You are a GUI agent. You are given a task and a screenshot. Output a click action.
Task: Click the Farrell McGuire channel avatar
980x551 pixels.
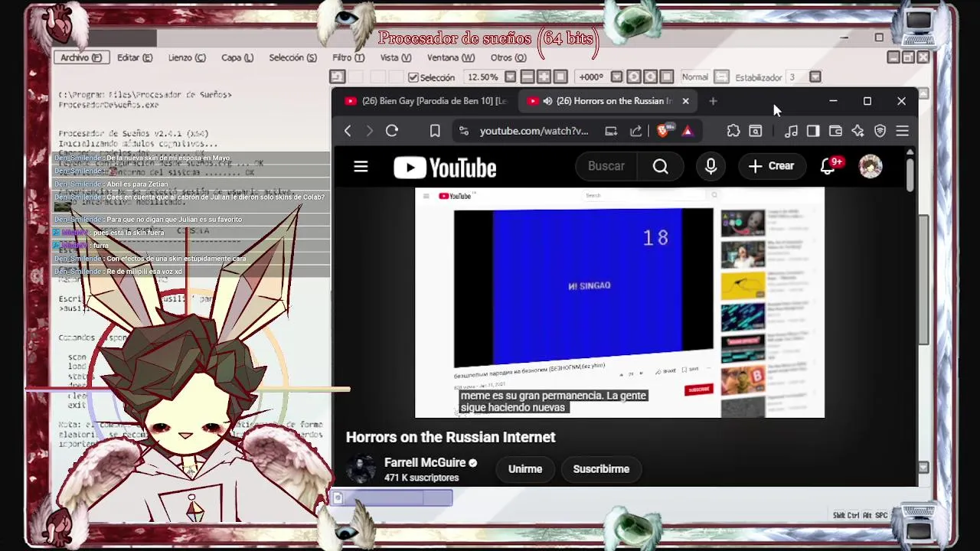point(361,469)
